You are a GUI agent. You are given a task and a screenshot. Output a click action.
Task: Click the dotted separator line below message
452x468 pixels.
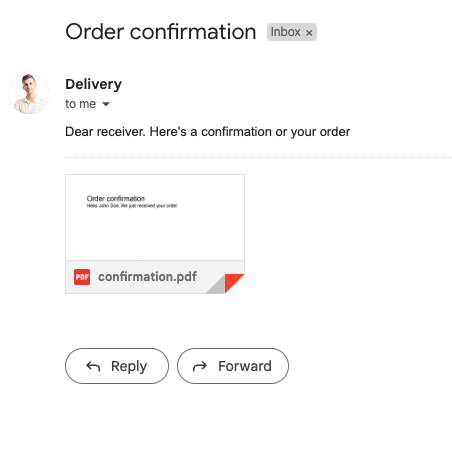[258, 157]
